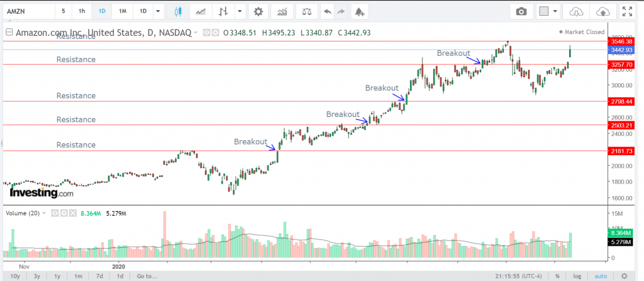The image size is (644, 281).
Task: Select the 3y date range
Action: point(37,276)
